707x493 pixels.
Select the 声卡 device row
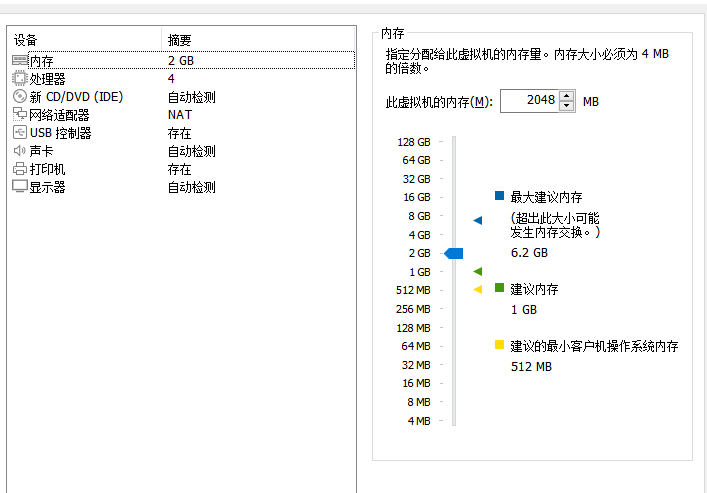click(x=181, y=151)
